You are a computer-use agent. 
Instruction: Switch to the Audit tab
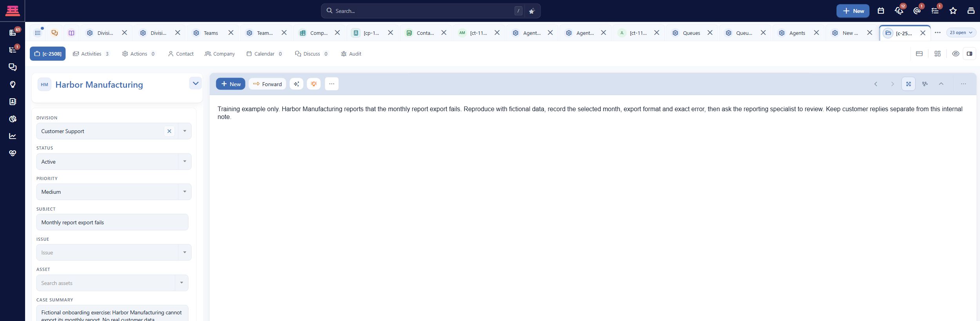351,54
